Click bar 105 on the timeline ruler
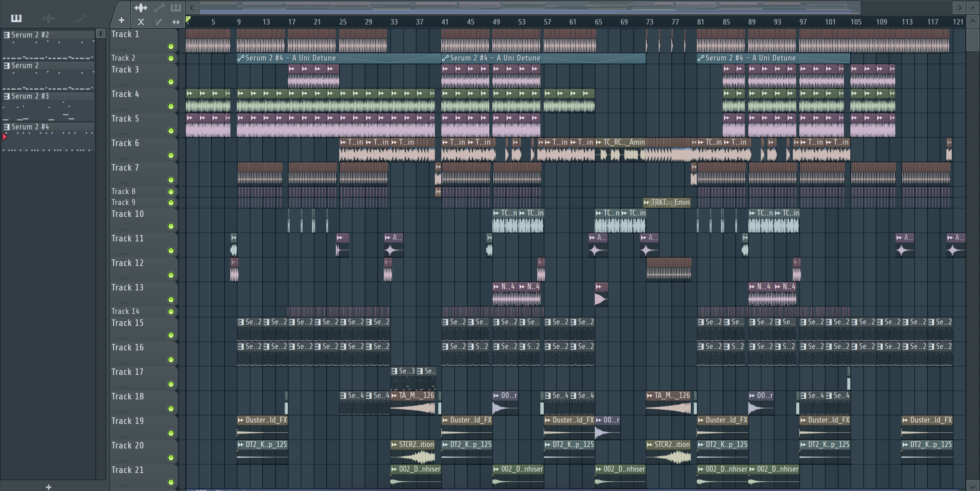Image resolution: width=980 pixels, height=491 pixels. point(855,22)
